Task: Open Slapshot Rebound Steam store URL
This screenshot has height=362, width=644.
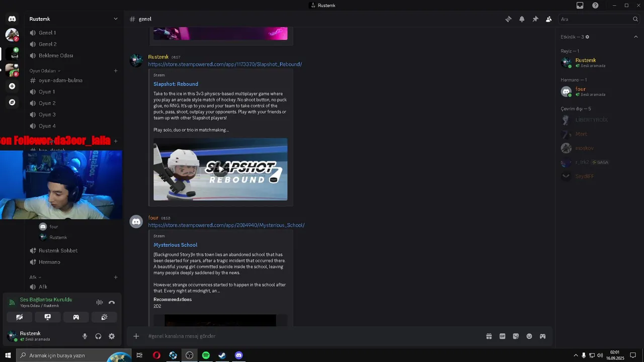Action: pyautogui.click(x=225, y=64)
